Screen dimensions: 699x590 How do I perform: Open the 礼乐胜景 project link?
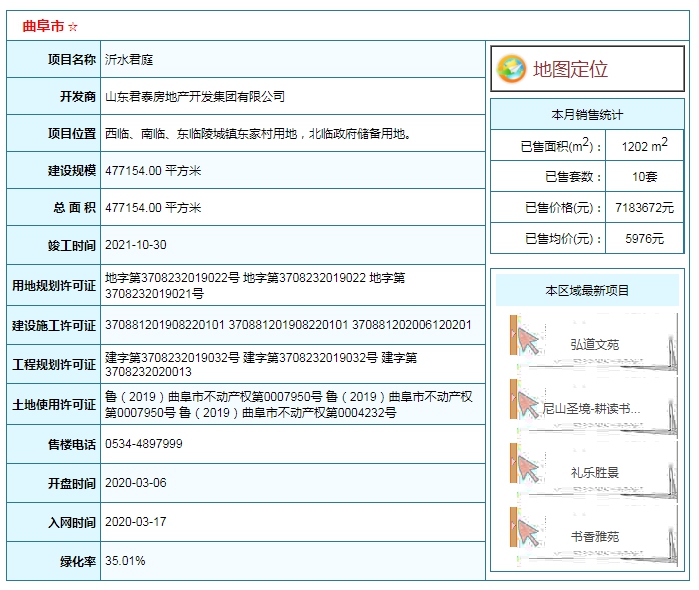595,472
